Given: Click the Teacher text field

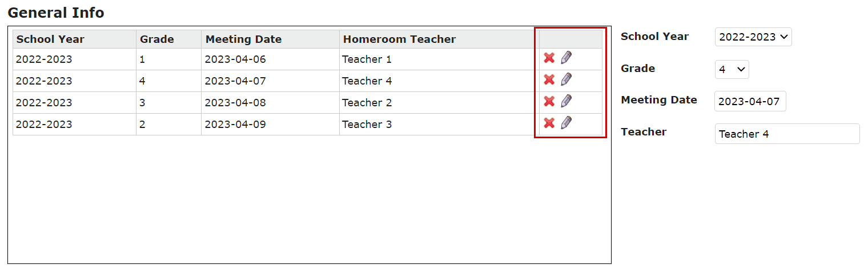Looking at the screenshot, I should [787, 134].
